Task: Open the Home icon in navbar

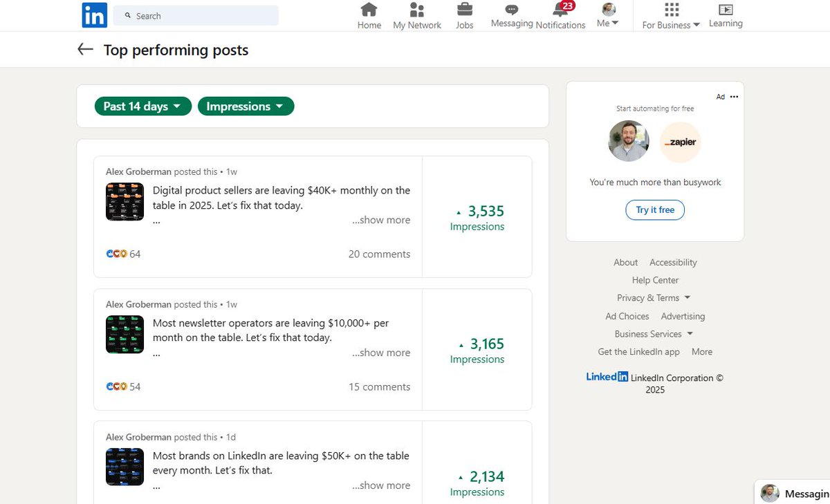Action: (x=369, y=10)
